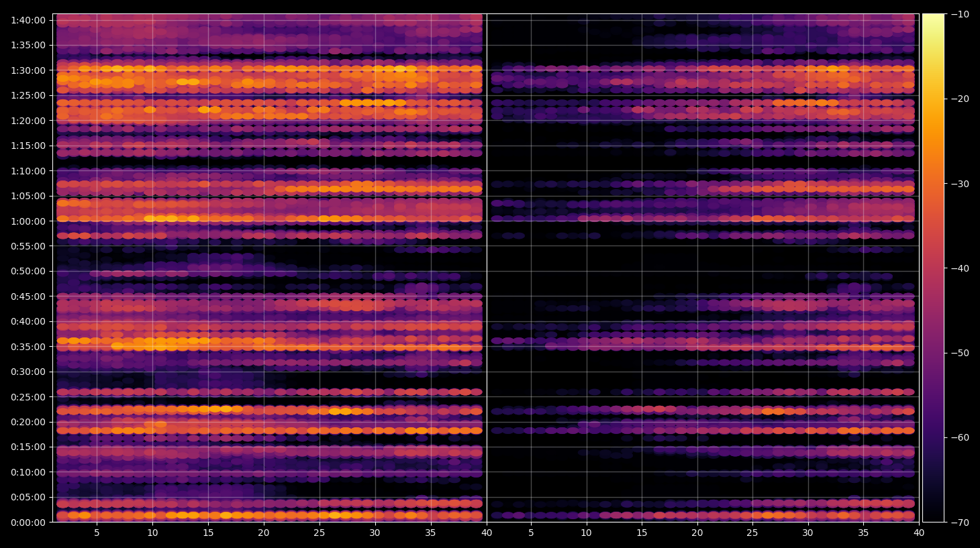This screenshot has height=548, width=980.
Task: Click the 1:05:00 time axis label
Action: [28, 196]
